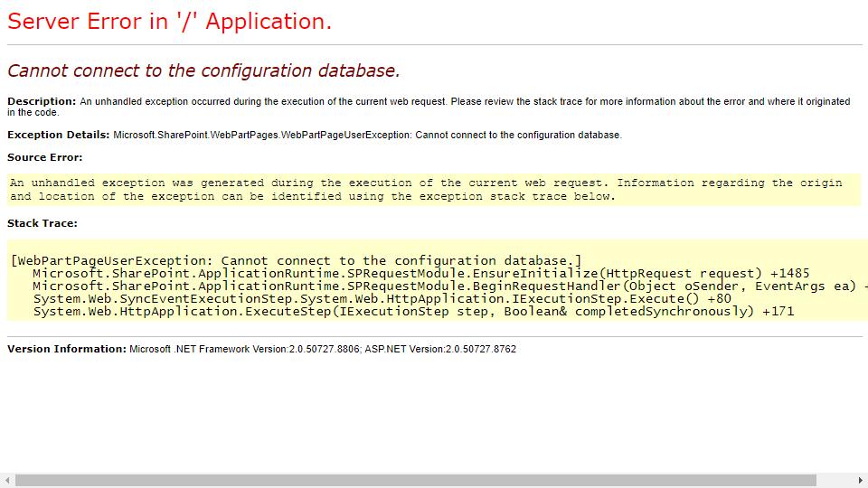
Task: Click the HttpApplication.ExecuteStep stack trace line
Action: 413,311
